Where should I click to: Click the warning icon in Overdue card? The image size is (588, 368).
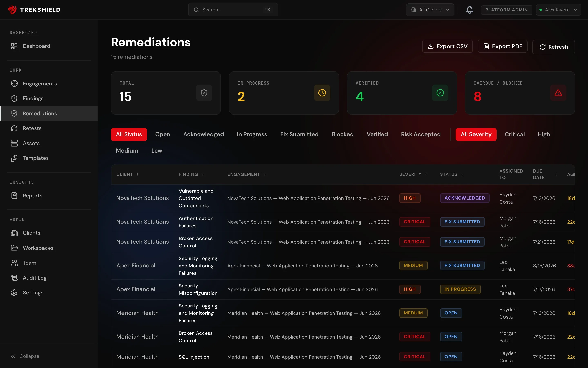coord(558,93)
